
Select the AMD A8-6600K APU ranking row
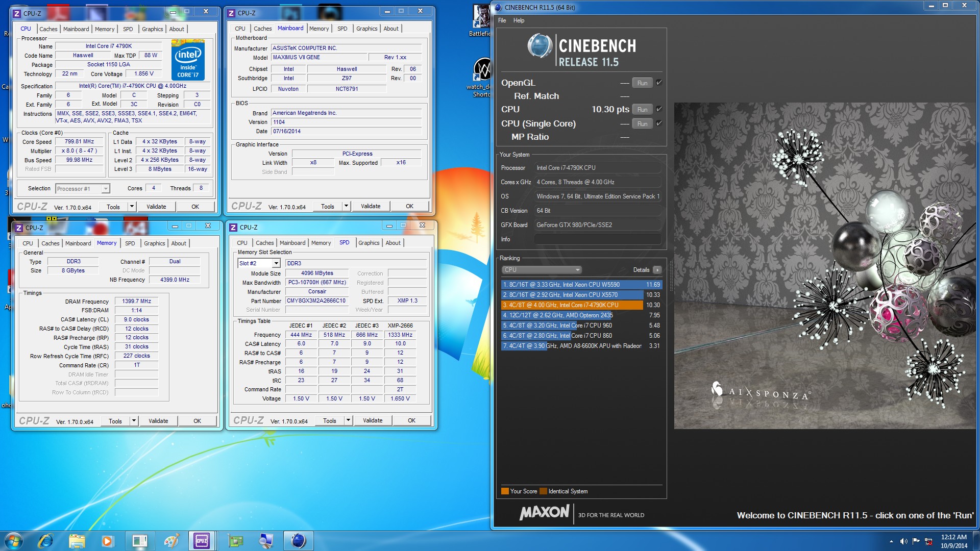click(581, 346)
